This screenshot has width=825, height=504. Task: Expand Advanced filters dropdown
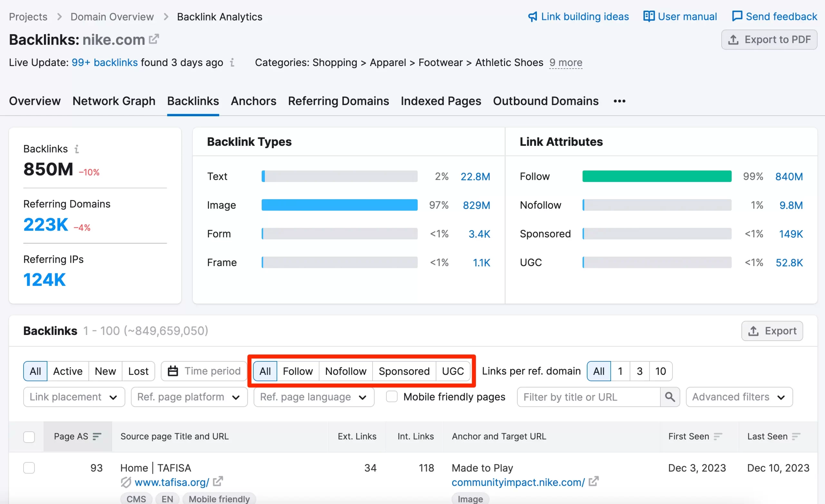(x=739, y=397)
